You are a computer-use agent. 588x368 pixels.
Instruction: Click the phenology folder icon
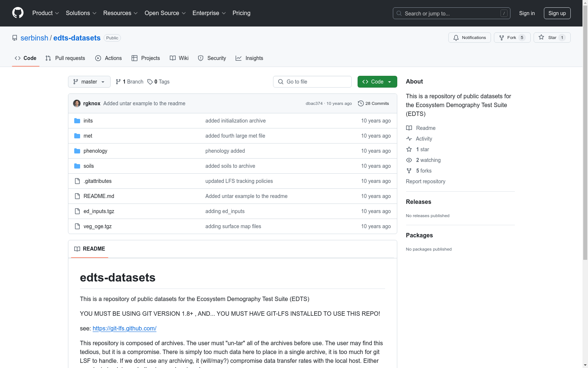(x=77, y=151)
